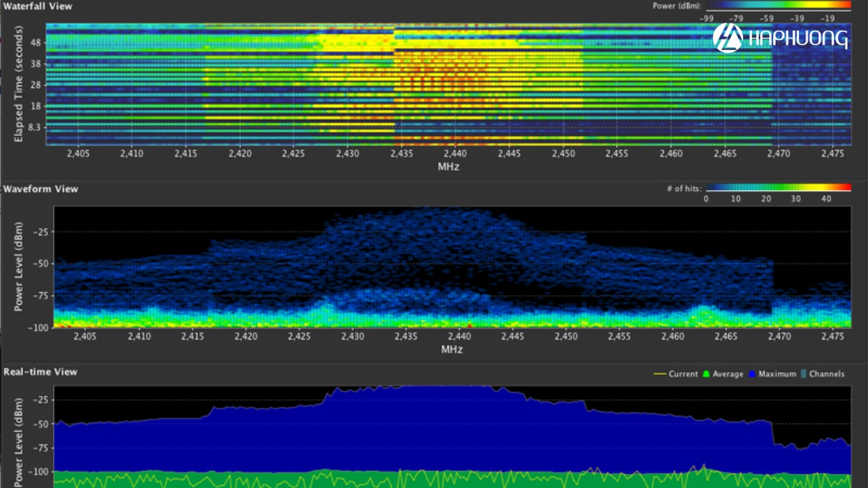Screen dimensions: 868x488
Task: Click the 2,440 MHz tick on Waterfall axis
Action: tap(455, 154)
